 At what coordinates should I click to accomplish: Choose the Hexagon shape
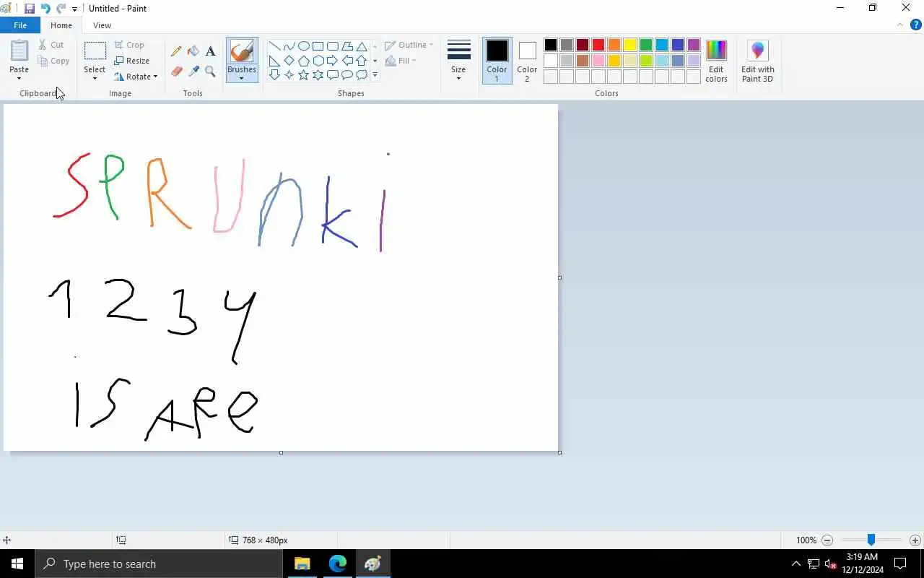pos(318,61)
